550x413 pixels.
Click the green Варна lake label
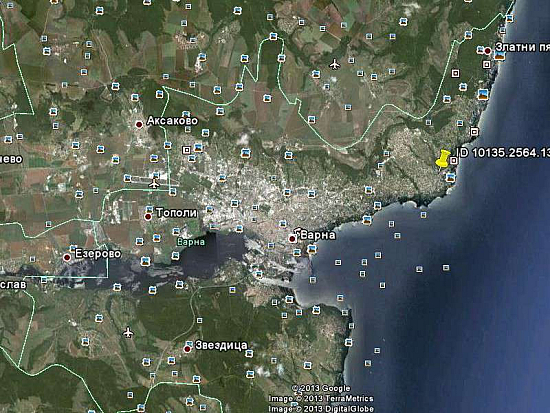click(x=191, y=242)
